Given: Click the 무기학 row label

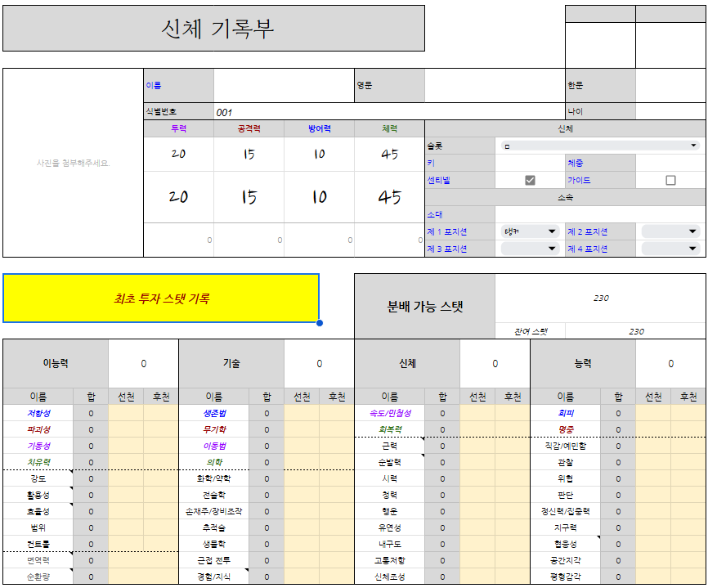Looking at the screenshot, I should click(x=214, y=429).
